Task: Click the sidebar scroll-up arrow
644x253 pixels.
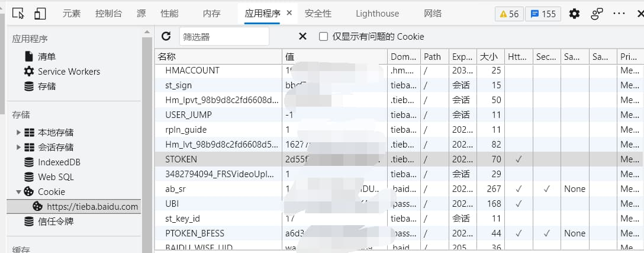Action: 147,31
